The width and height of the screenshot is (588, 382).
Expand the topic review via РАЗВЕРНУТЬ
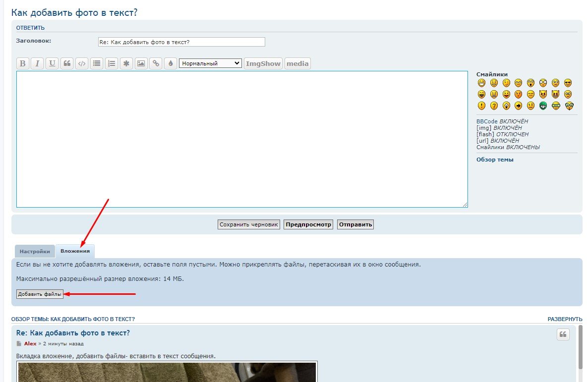(565, 319)
